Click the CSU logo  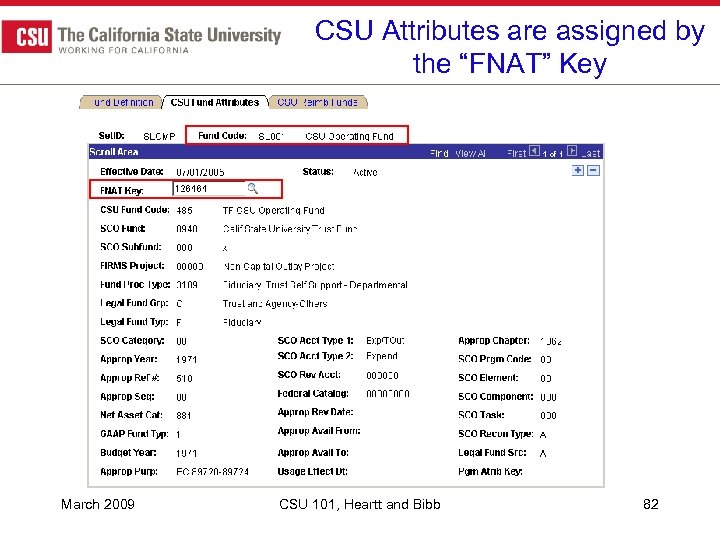27,36
